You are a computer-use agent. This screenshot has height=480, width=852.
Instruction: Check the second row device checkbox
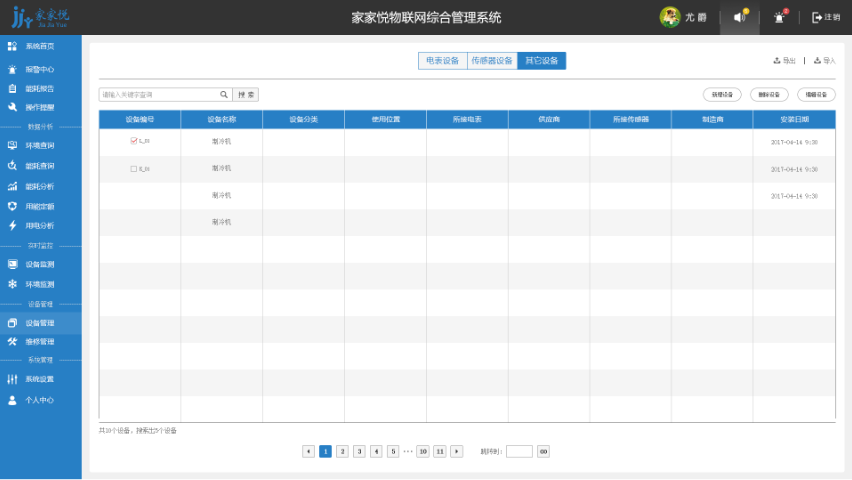[134, 169]
